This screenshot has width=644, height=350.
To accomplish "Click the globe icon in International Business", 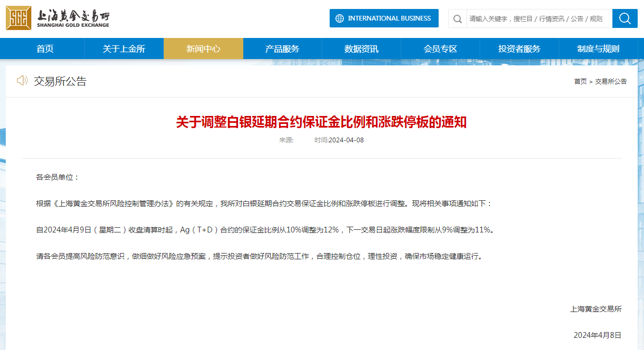I will [339, 18].
